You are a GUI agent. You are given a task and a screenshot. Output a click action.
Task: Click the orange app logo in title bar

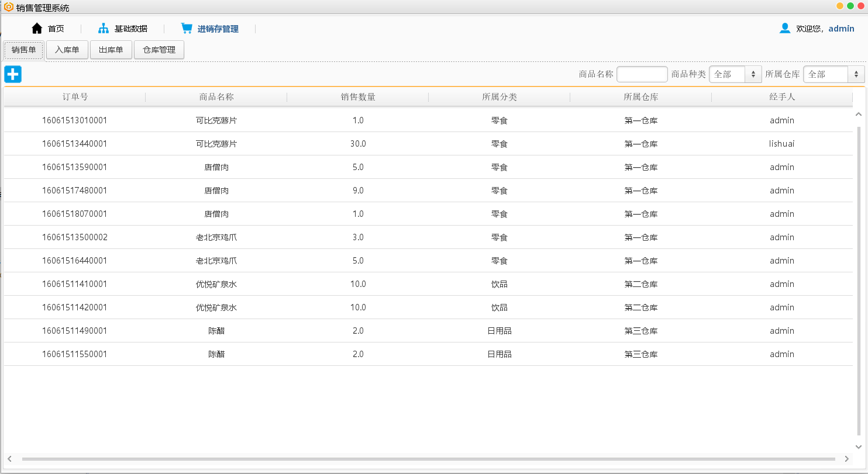[8, 8]
